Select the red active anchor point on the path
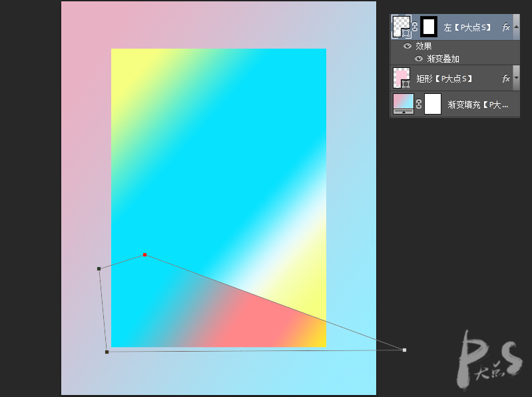Viewport: 532px width, 397px height. (145, 255)
